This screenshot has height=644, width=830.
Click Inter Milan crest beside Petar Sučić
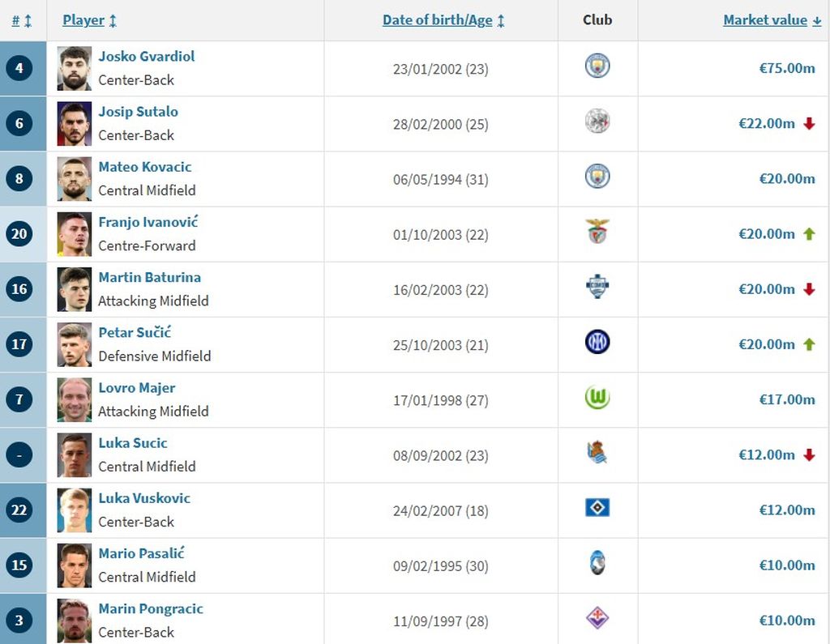(597, 343)
